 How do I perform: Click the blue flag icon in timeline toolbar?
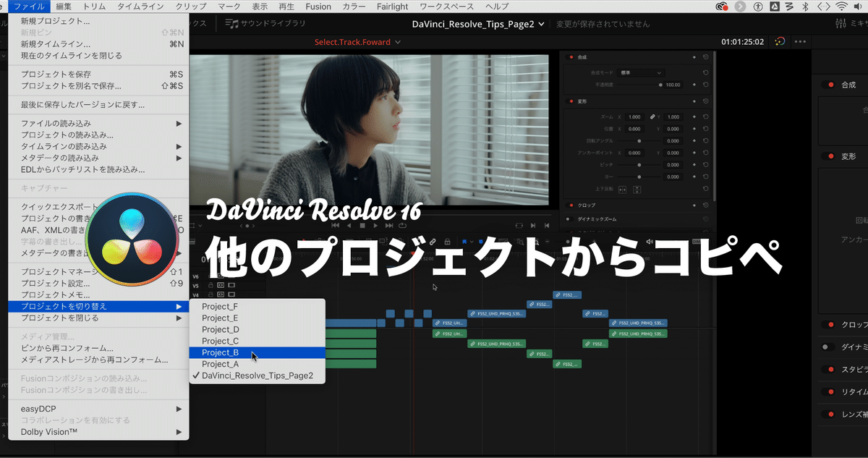465,242
